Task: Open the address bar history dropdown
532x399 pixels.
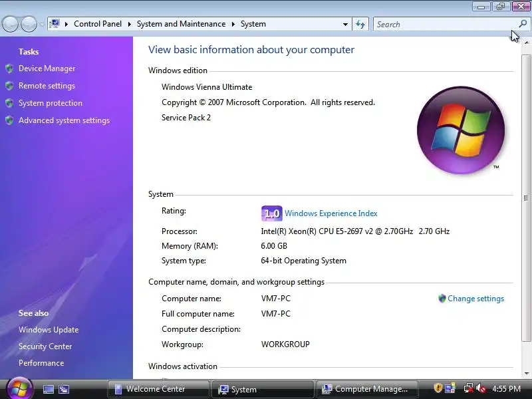Action: pos(345,25)
